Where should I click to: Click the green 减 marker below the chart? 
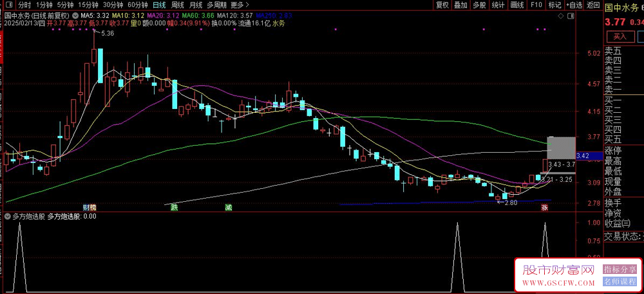tap(229, 207)
